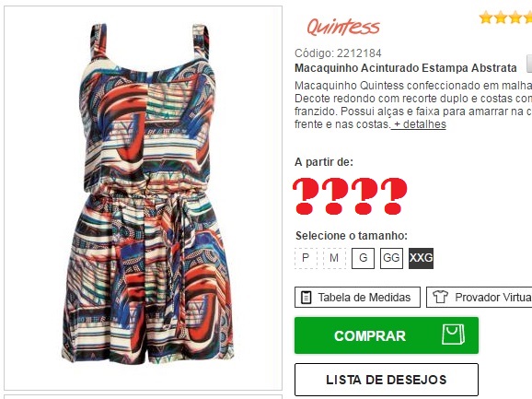Choose size G

(363, 258)
